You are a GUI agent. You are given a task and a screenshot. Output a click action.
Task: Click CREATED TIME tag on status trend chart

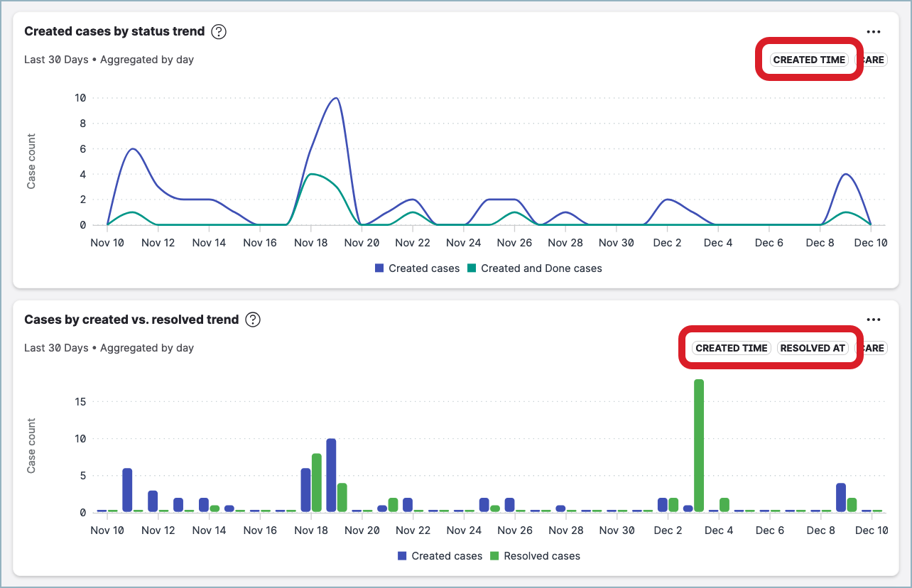[x=809, y=60]
